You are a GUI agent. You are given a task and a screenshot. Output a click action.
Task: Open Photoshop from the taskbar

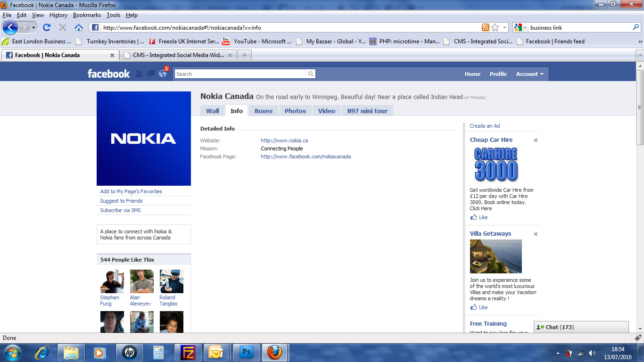[x=246, y=352]
